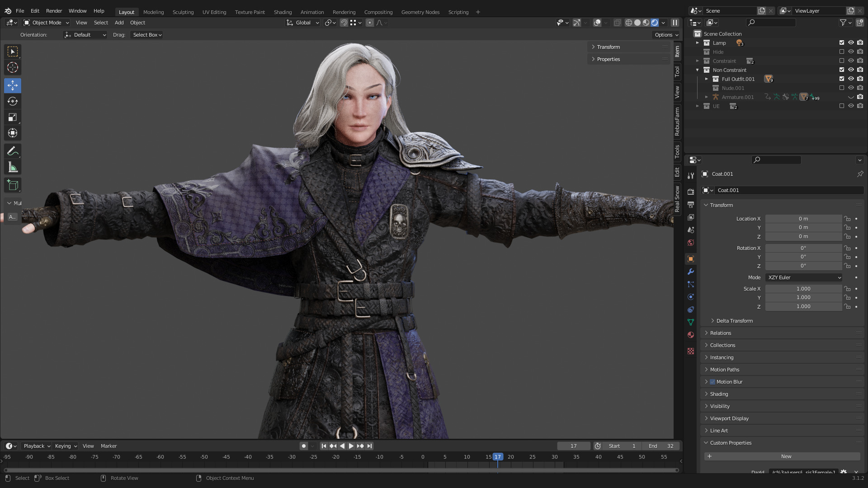The image size is (868, 488).
Task: Select the Select Box tool
Action: tap(13, 52)
